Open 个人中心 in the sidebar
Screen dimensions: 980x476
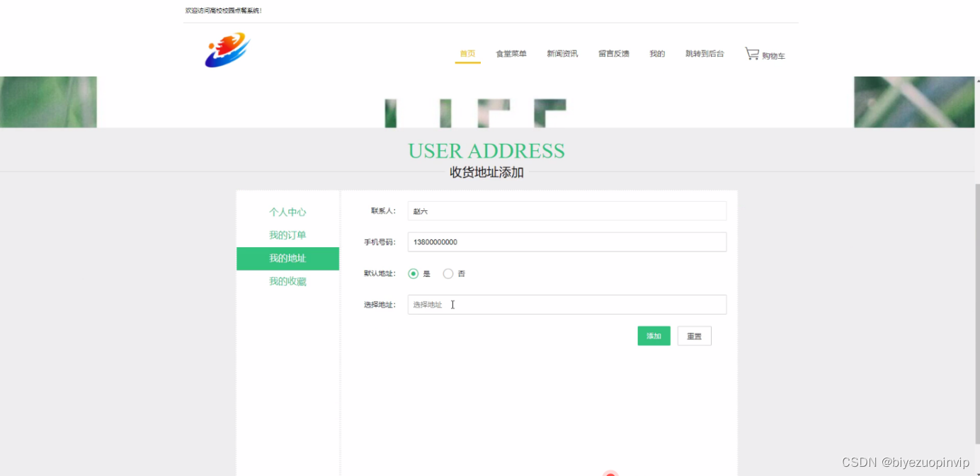tap(287, 212)
